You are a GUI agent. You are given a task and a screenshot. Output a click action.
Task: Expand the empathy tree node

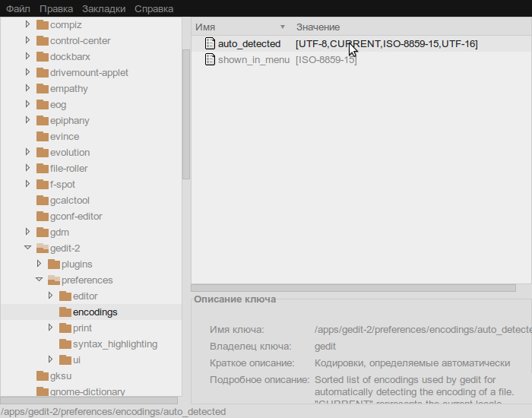(28, 88)
